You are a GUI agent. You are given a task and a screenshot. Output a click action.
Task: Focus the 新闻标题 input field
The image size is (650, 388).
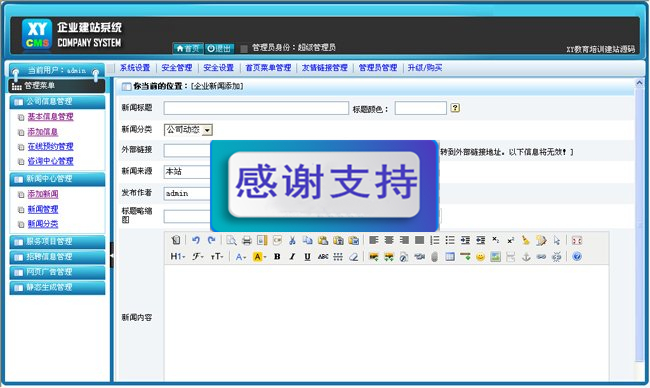[256, 108]
